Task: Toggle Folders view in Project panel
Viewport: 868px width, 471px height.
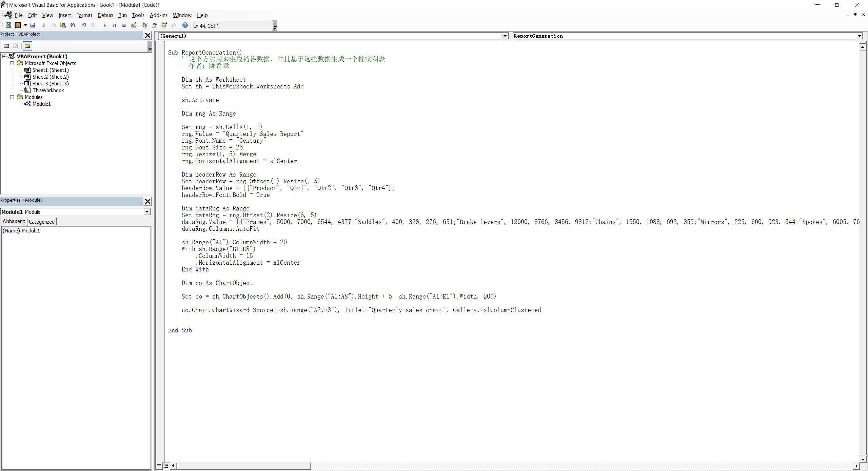Action: point(27,46)
